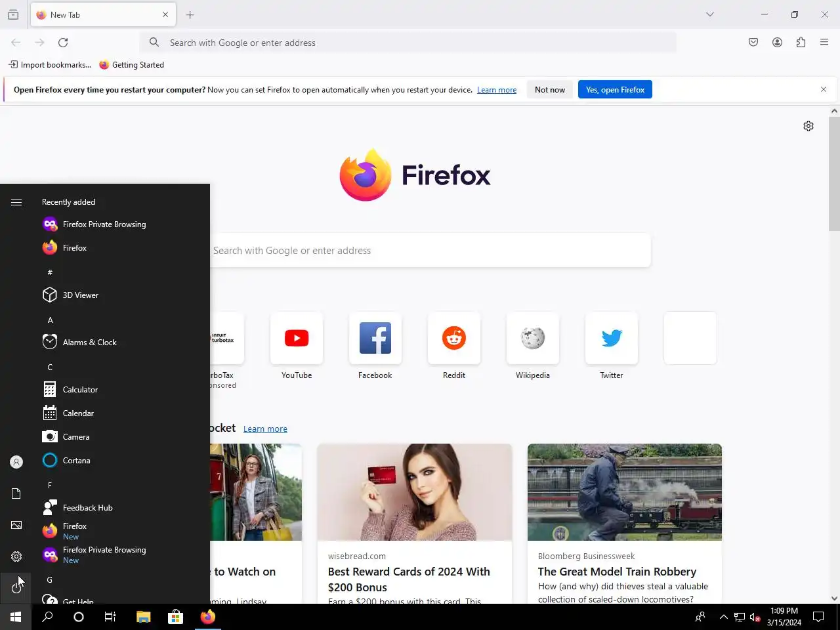The image size is (840, 630).
Task: Open Windows taskbar search
Action: click(47, 617)
